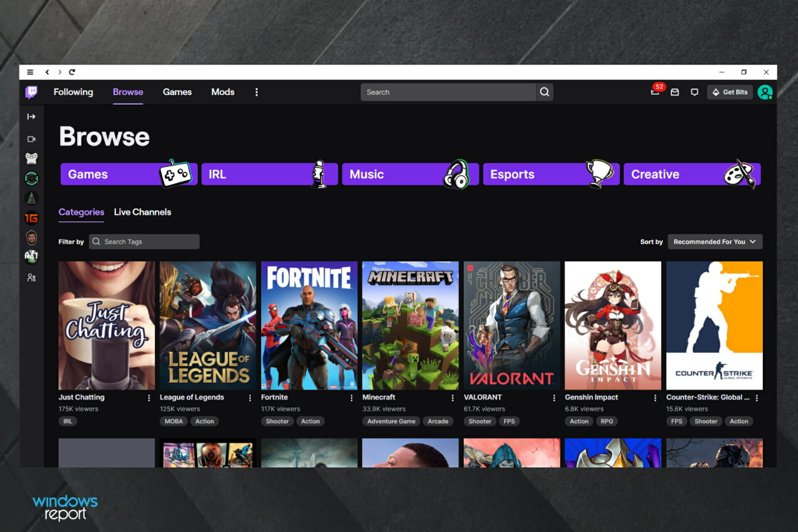Open notifications inbox showing 52
The width and height of the screenshot is (798, 532).
[x=656, y=91]
